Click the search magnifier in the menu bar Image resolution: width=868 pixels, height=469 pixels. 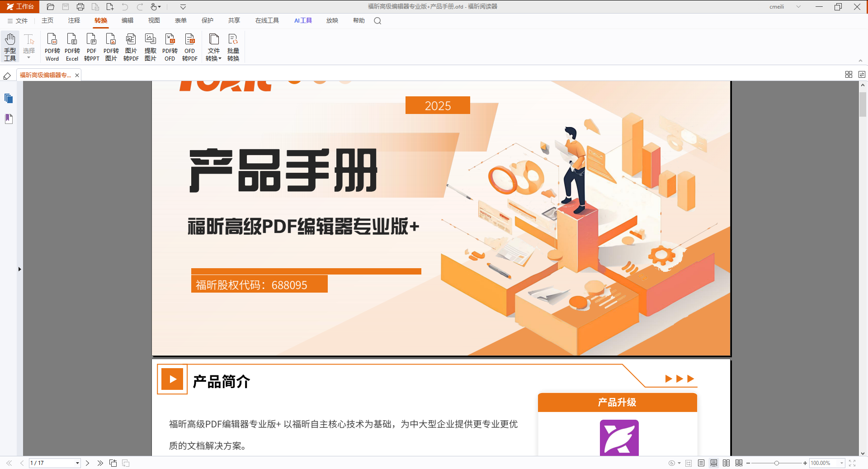[x=377, y=21]
